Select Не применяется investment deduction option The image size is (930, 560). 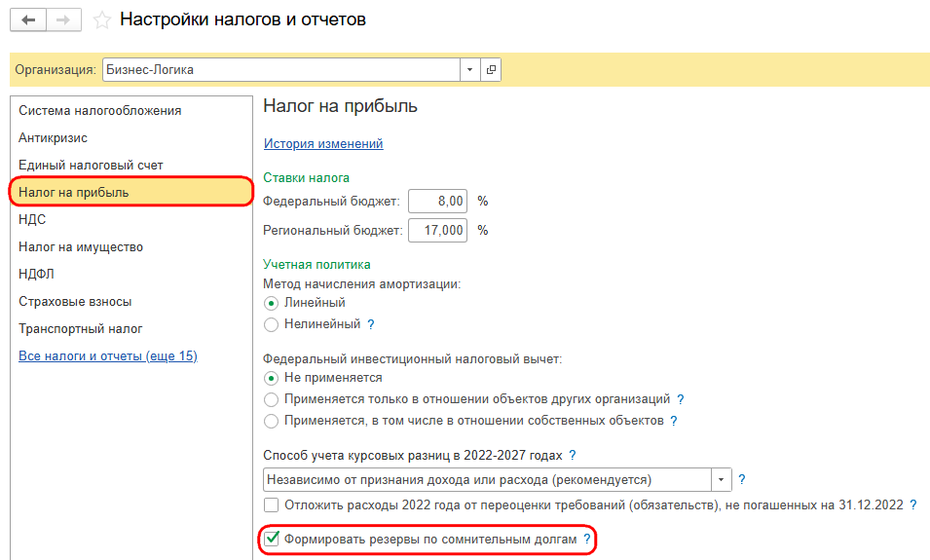[271, 378]
